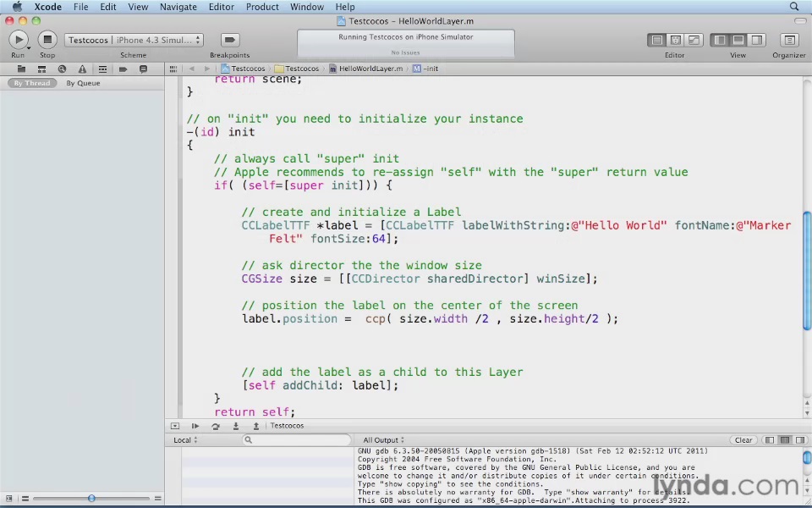
Task: Open the Debug navigator
Action: [x=102, y=69]
